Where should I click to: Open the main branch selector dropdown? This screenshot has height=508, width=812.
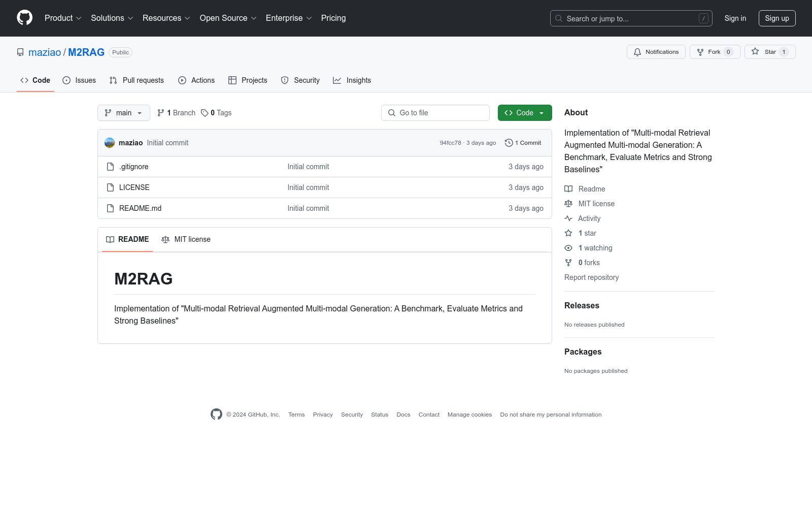coord(124,113)
